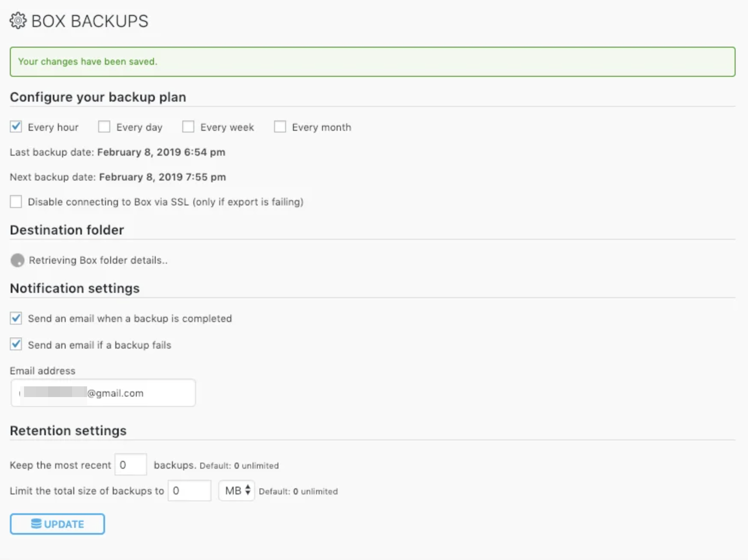Toggle Disable connecting to Box via SSL
This screenshot has width=748, height=560.
coord(16,202)
